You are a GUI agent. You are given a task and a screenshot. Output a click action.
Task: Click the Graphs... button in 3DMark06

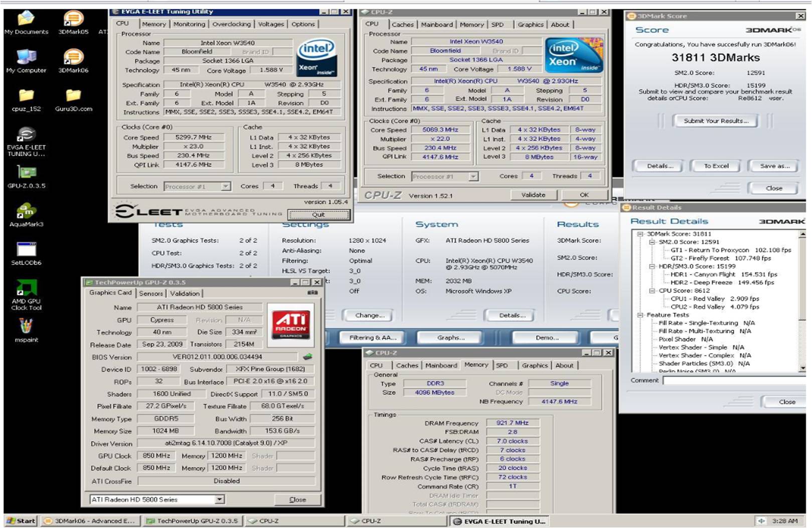(x=451, y=338)
